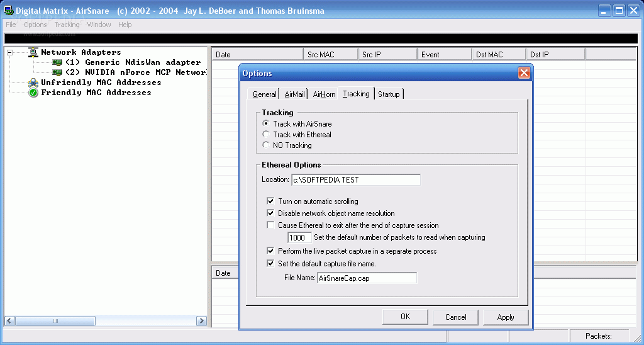
Task: Select (2) NVIDIA nForce MCP Network item
Action: tap(136, 72)
